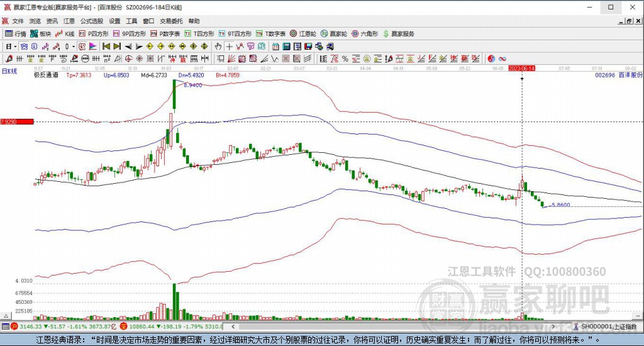Open the 公式选股 menu
Screen dimensions: 644x346
pos(92,21)
